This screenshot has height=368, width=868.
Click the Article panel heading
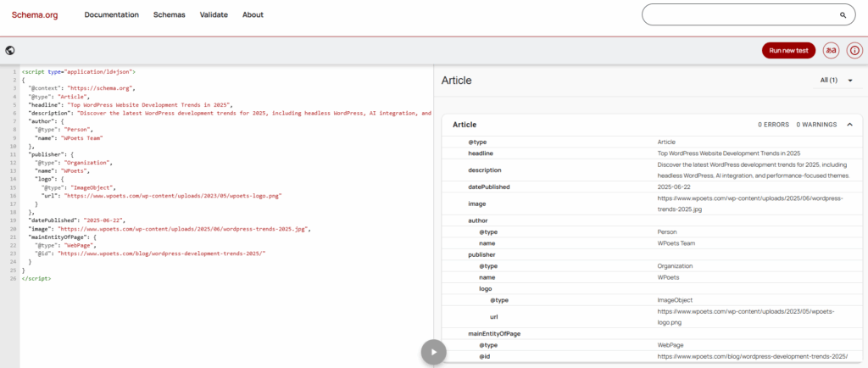[x=456, y=81]
